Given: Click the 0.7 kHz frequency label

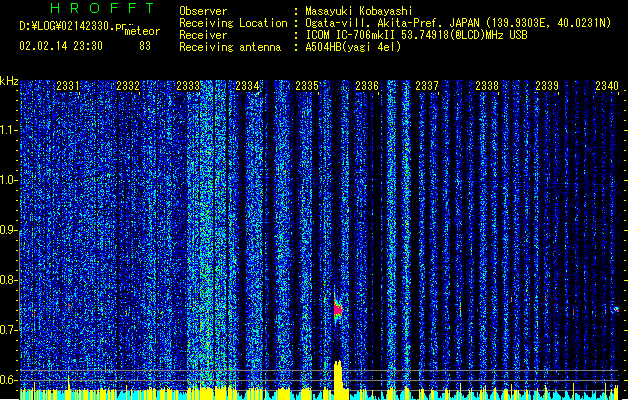Looking at the screenshot, I should tap(9, 330).
